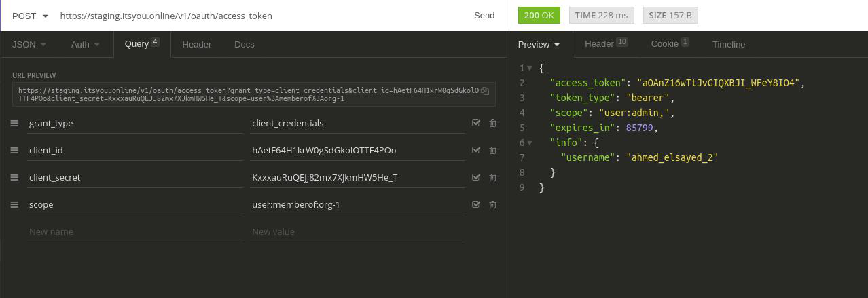Open the response Header tab

606,44
